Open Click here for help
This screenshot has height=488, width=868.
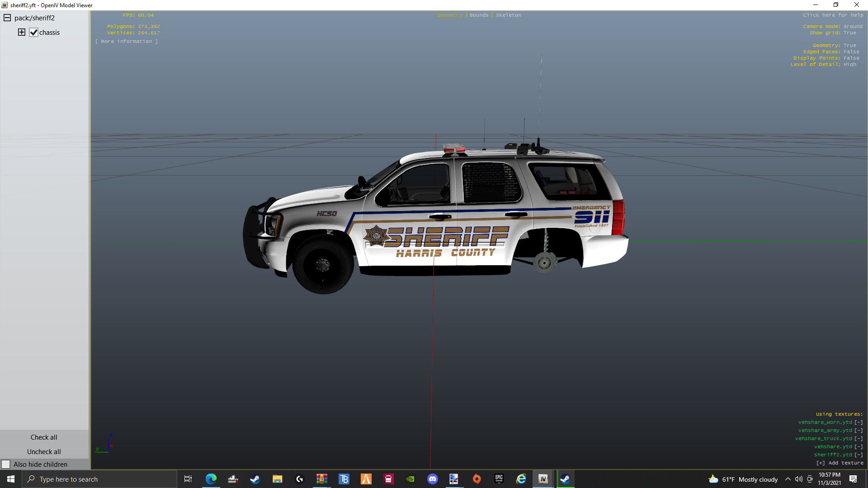click(x=833, y=15)
